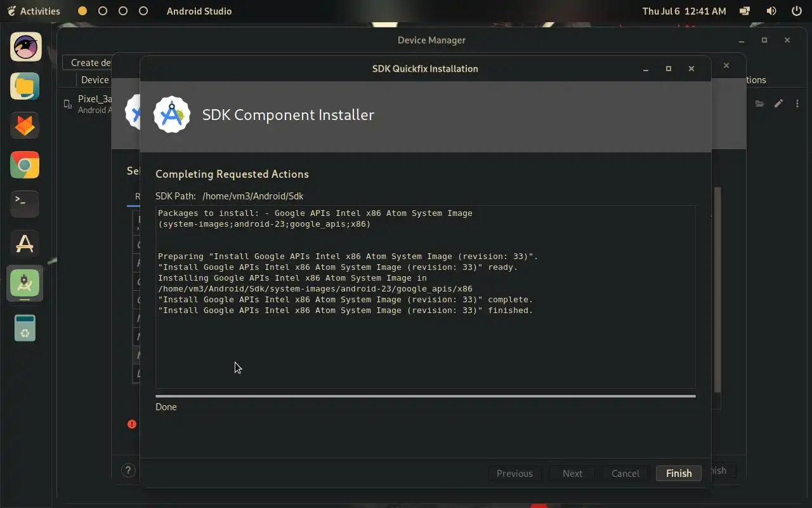Click the SDK path text /home/vm3/Android/Sdk
Viewport: 812px width, 508px height.
click(253, 196)
